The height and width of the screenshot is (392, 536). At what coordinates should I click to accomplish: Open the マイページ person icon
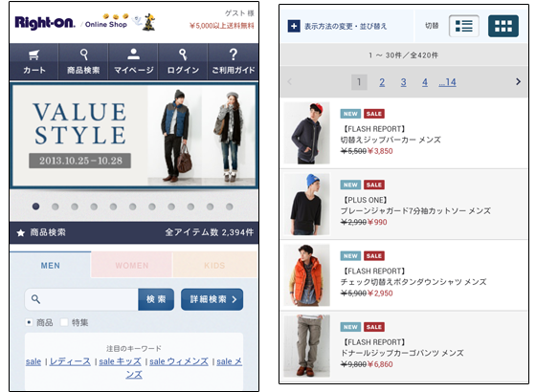(133, 54)
